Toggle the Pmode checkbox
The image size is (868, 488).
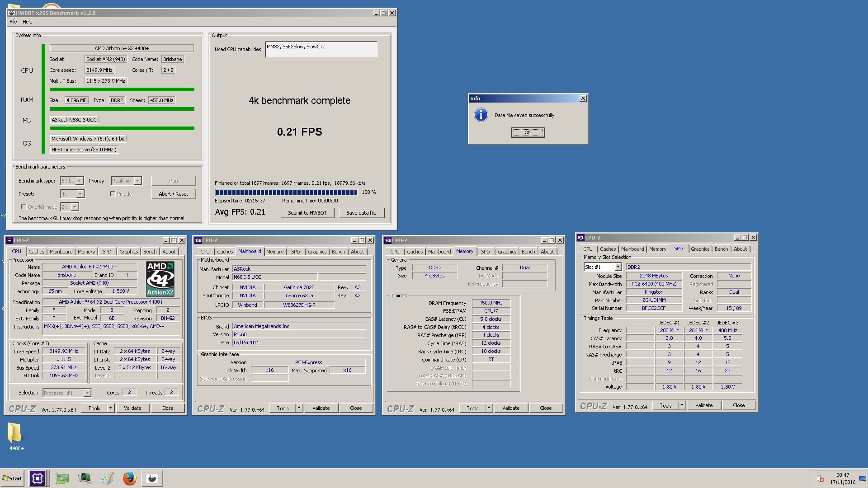click(113, 194)
